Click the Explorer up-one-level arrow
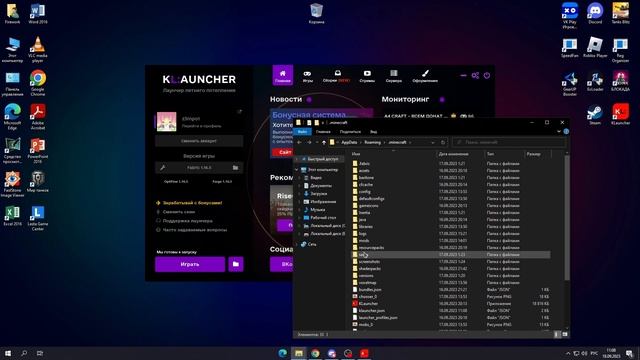 click(324, 142)
